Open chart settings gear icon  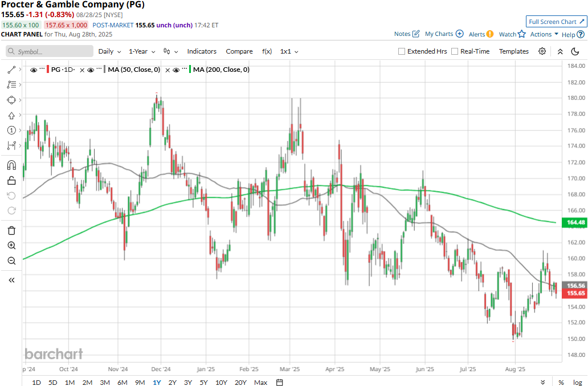coord(542,51)
